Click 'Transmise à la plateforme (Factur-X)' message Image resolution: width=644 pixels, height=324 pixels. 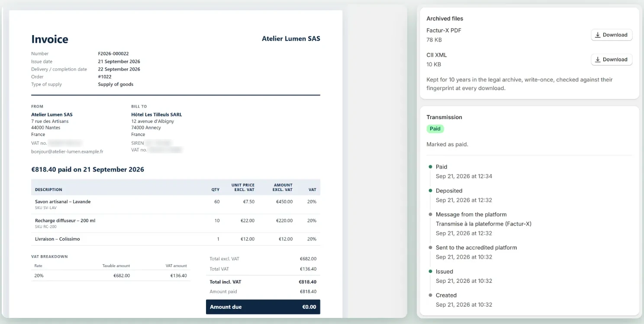(483, 224)
